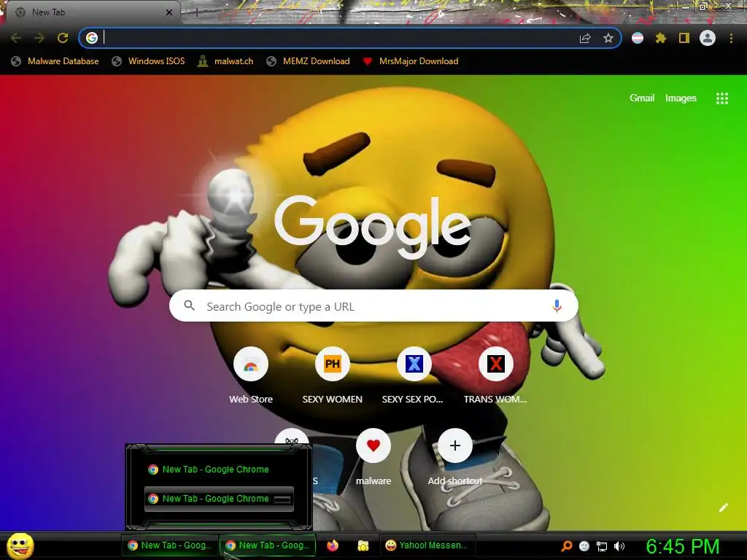Open the Images link

(681, 98)
